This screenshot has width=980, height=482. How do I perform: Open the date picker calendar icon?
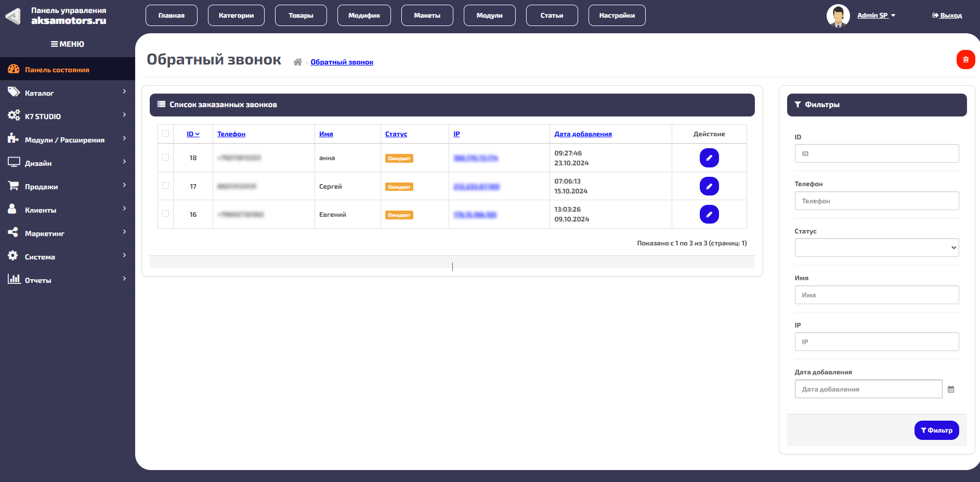coord(951,389)
